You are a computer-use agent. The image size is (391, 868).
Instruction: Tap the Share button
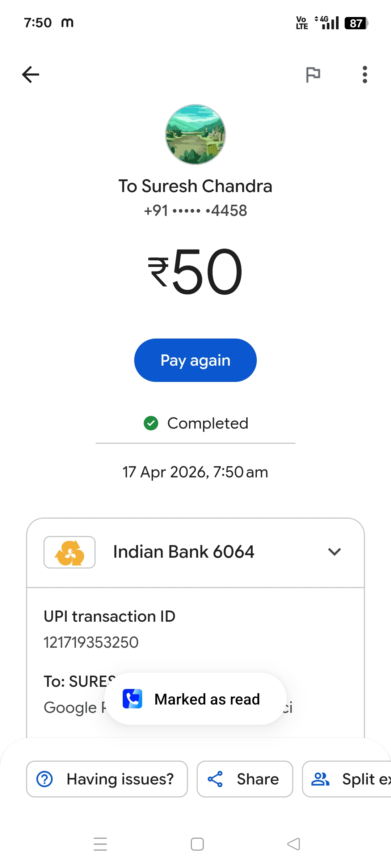(x=245, y=779)
